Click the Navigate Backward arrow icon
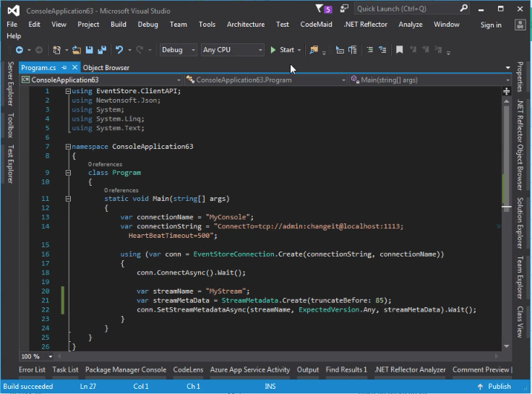Viewport: 532px width, 394px height. coord(20,50)
